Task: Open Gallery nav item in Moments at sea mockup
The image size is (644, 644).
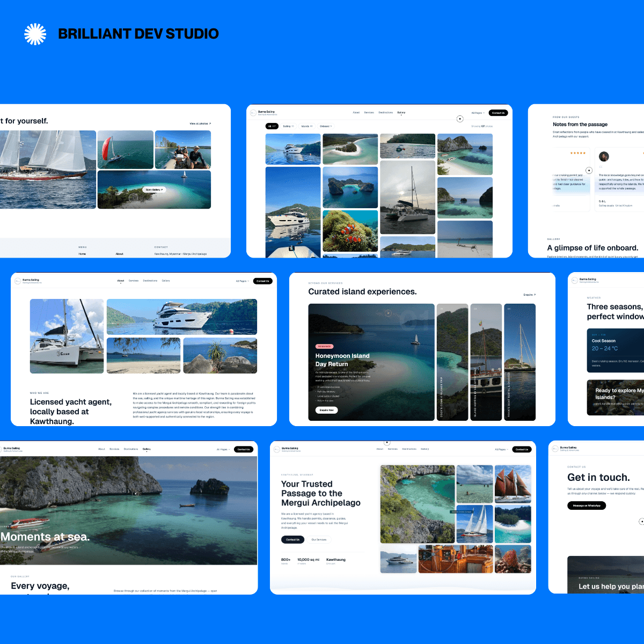Action: coord(147,449)
